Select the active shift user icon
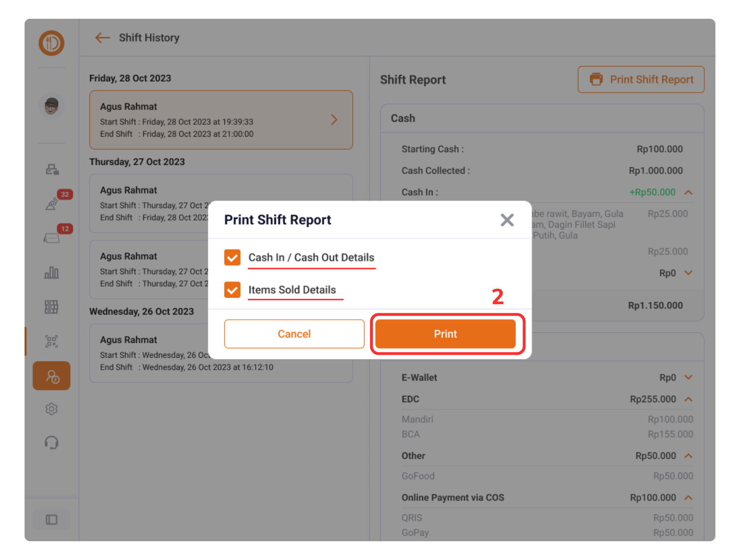This screenshot has height=560, width=740. pos(52,376)
